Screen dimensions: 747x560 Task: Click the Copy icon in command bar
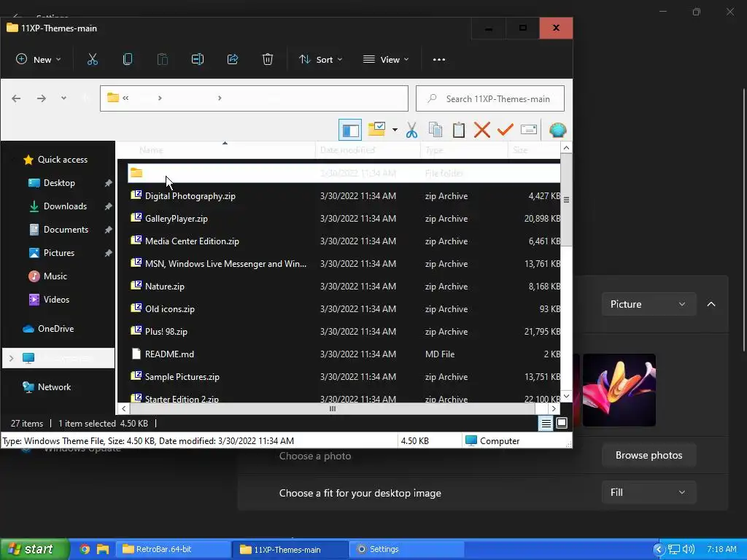127,60
